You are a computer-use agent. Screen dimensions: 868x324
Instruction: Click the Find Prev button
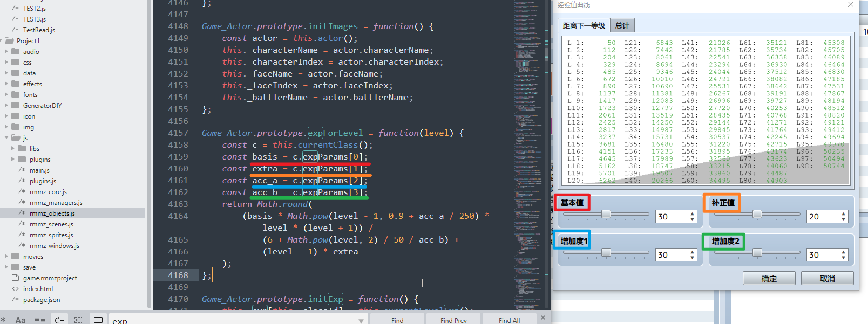[x=453, y=320]
